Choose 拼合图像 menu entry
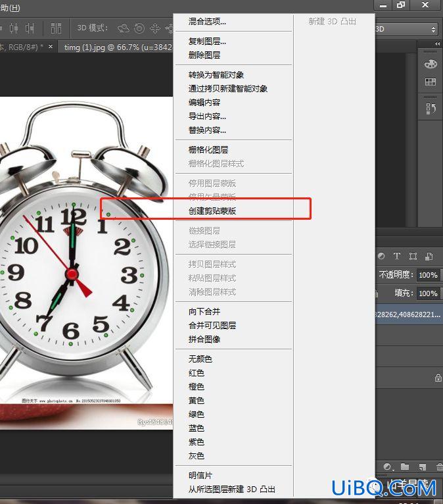Viewport: 443px width, 504px height. coord(233,339)
